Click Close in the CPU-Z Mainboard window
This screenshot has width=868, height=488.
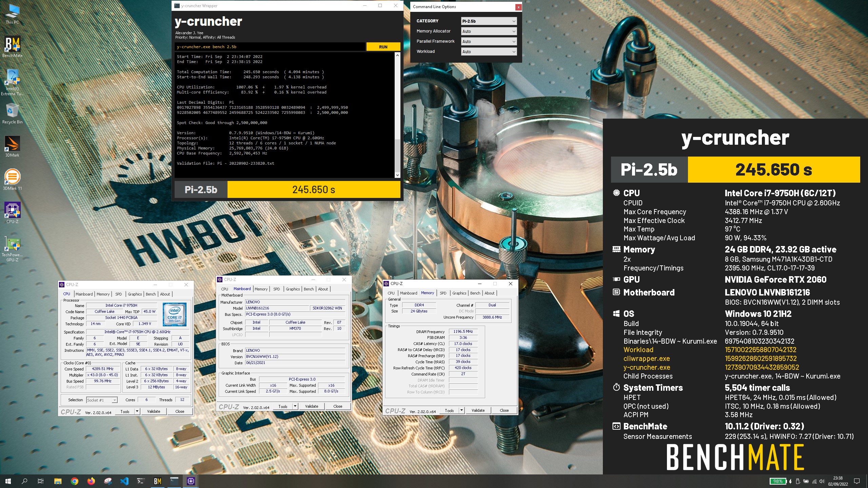[338, 406]
